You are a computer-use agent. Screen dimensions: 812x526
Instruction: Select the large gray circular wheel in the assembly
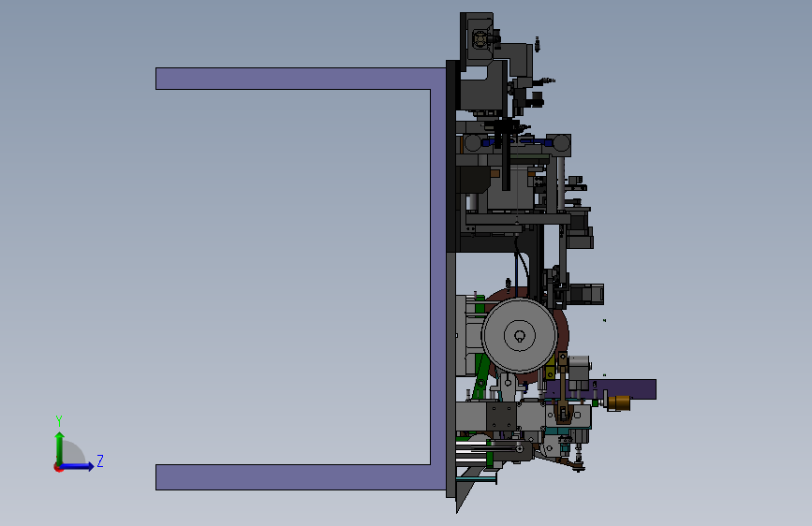pyautogui.click(x=520, y=335)
